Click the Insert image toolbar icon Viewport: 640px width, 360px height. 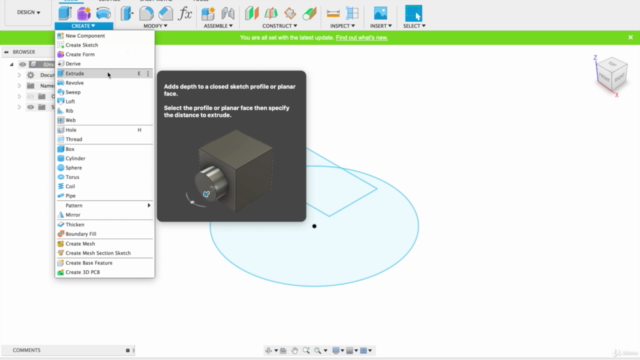coord(380,13)
